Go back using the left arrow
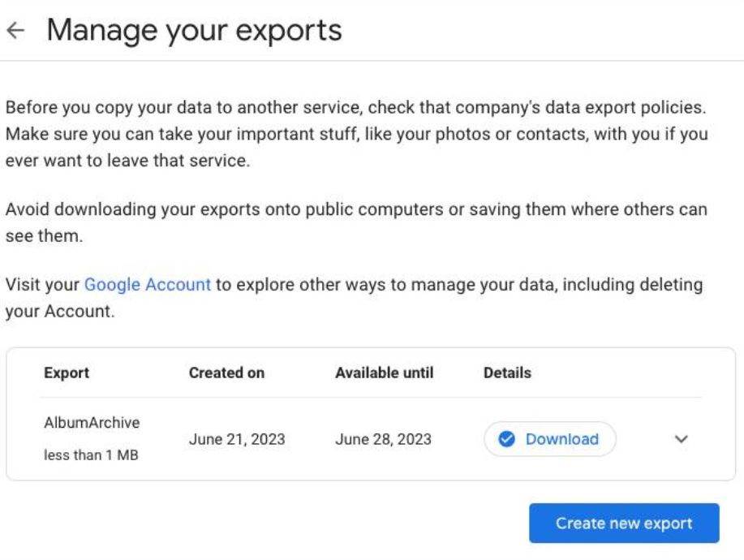The height and width of the screenshot is (560, 744). [14, 31]
